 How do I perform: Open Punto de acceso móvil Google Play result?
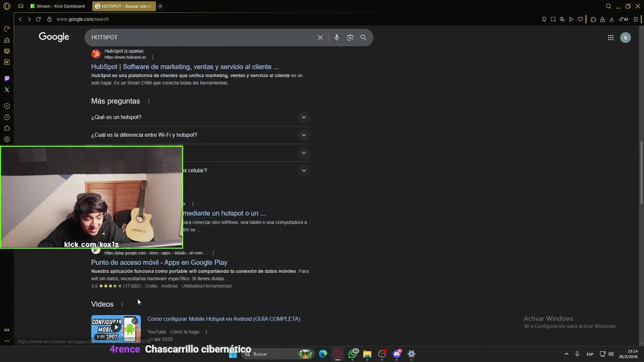159,262
